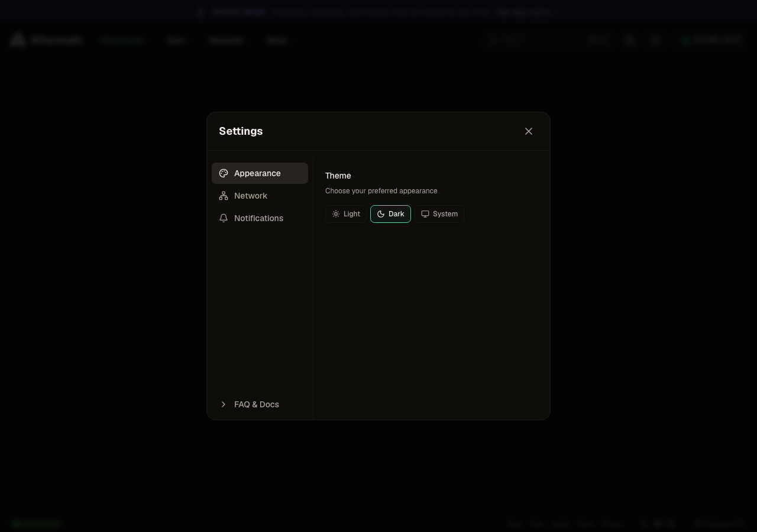Switch theme to System
This screenshot has width=757, height=532.
click(x=439, y=214)
